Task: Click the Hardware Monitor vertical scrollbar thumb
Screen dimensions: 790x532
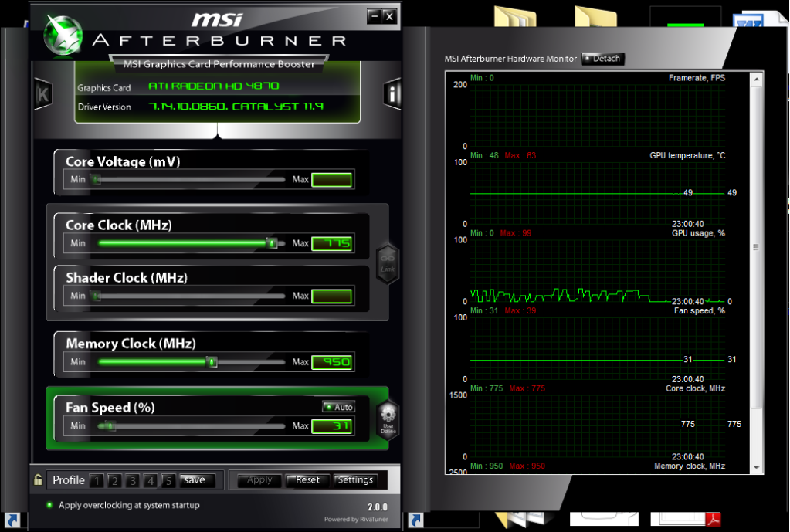Action: [756, 247]
